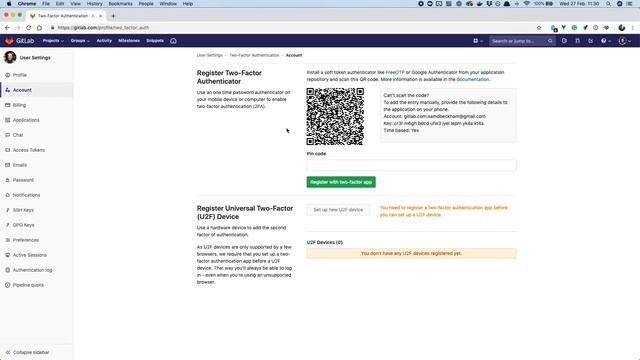This screenshot has width=640, height=360.
Task: Open Notifications in the settings sidebar
Action: click(26, 195)
